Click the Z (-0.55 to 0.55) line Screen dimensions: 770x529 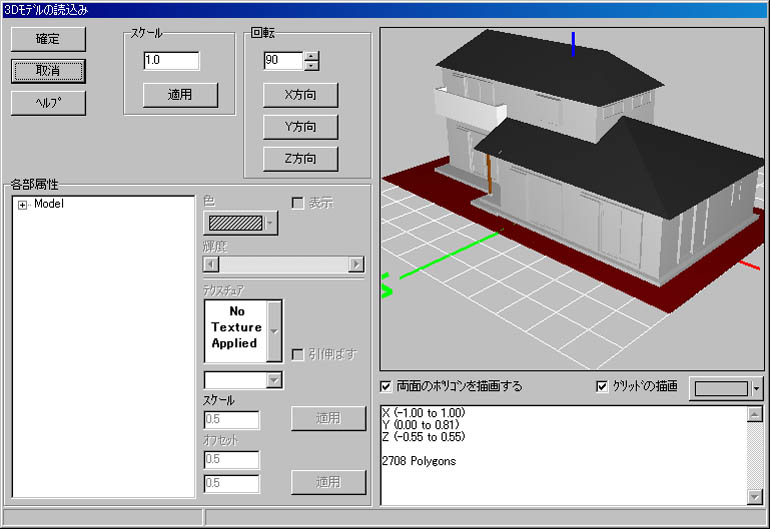423,437
